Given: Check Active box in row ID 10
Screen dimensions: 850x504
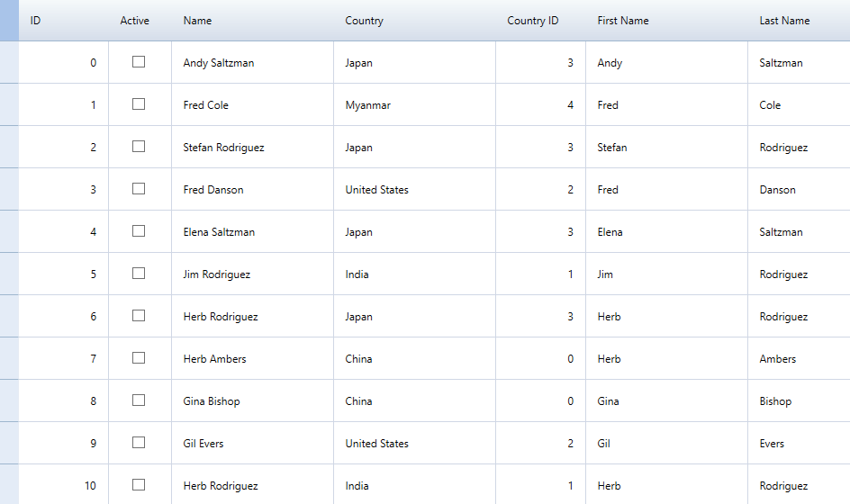Looking at the screenshot, I should [x=139, y=485].
